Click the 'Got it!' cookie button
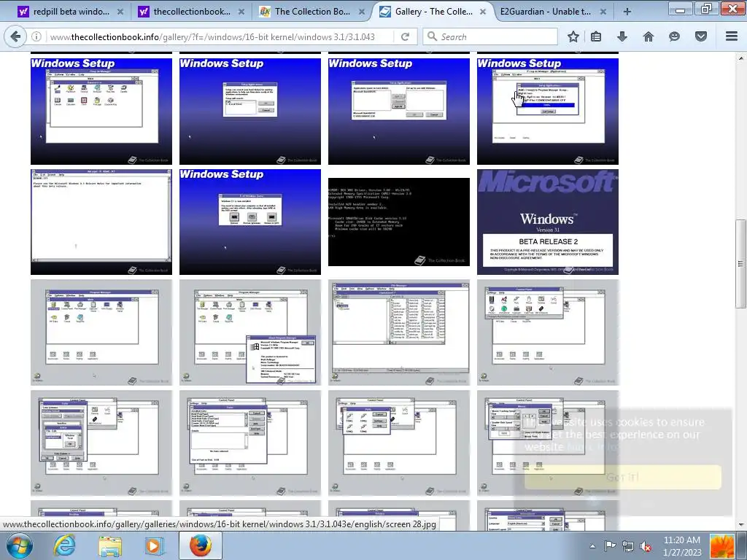747x560 pixels. (x=623, y=477)
